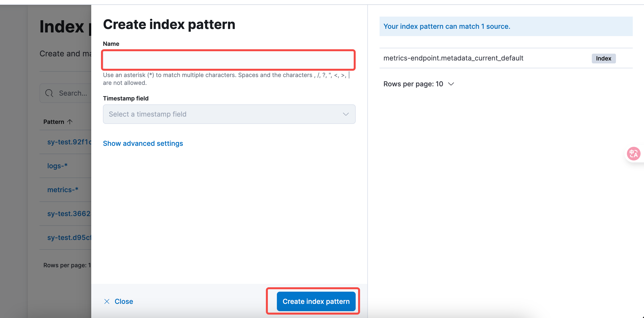Screen dimensions: 644x318
Task: Click the translate extension floating icon
Action: tap(633, 153)
